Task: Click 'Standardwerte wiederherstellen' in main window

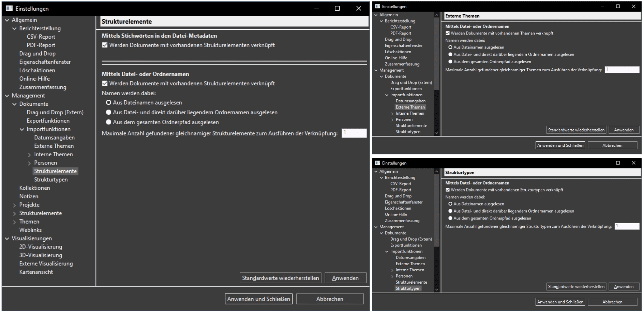Action: 281,278
